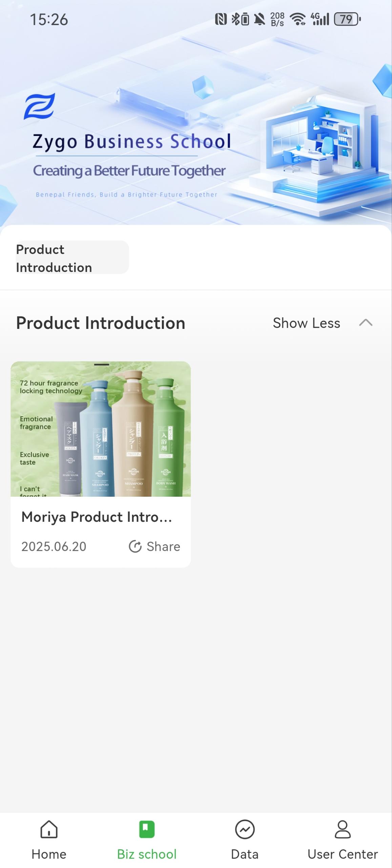
Task: Open the Data chart icon
Action: click(245, 829)
